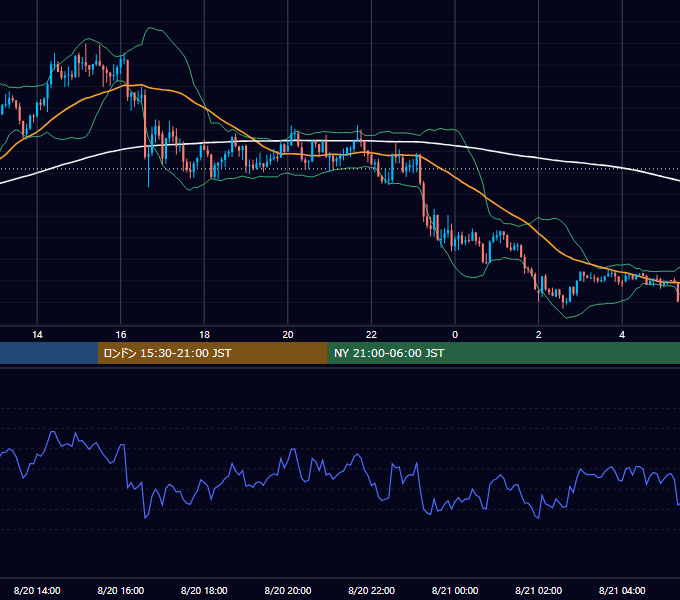Click the 8/20 16:00 time label
This screenshot has height=600, width=680.
pyautogui.click(x=121, y=590)
